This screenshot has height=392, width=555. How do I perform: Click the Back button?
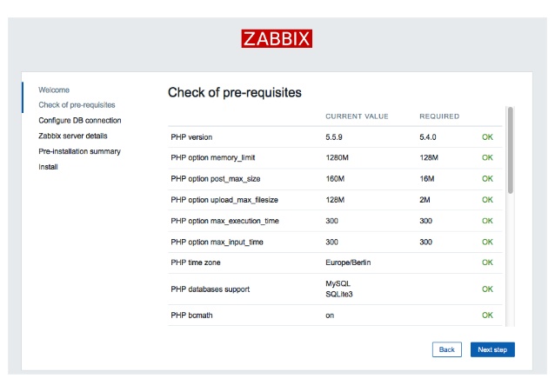click(446, 349)
